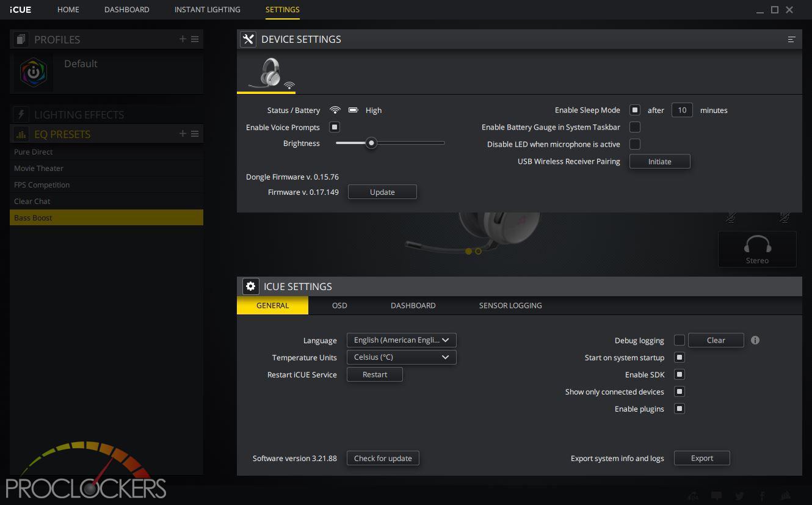
Task: Enable the Debug logging checkbox
Action: pyautogui.click(x=679, y=340)
